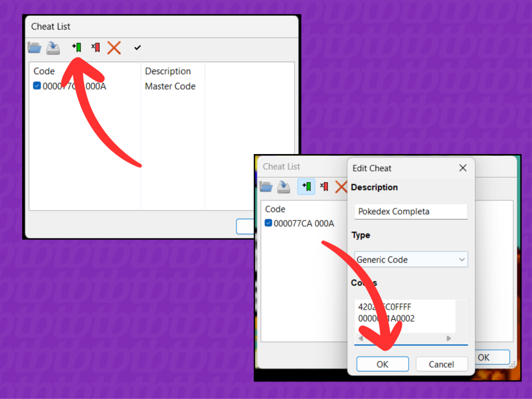This screenshot has width=532, height=399.
Task: Toggle the code checkbox beside the Master Code row
Action: pyautogui.click(x=37, y=86)
